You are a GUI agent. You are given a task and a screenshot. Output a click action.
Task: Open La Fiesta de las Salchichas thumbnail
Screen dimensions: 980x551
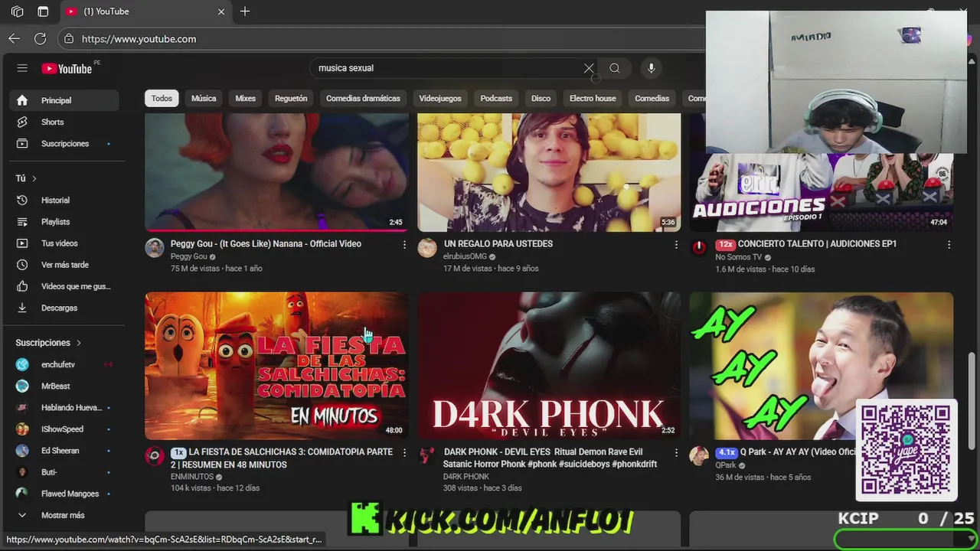pyautogui.click(x=276, y=366)
